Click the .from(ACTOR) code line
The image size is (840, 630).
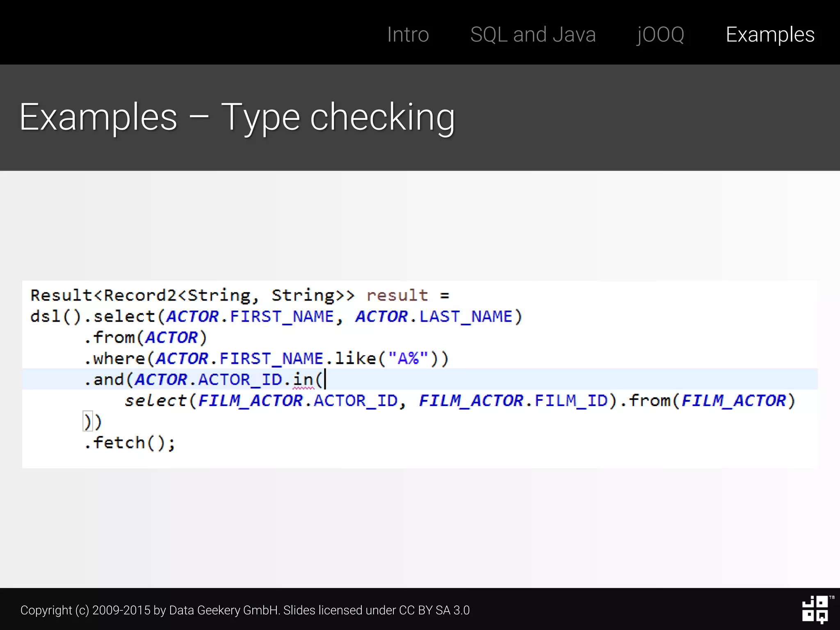coord(146,338)
